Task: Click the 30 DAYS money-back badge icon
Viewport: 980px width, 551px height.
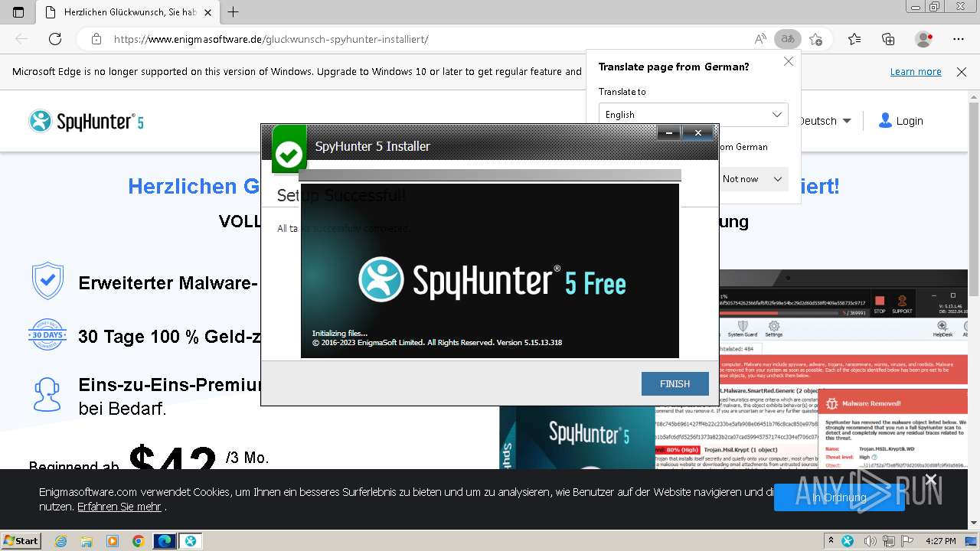Action: (x=47, y=335)
